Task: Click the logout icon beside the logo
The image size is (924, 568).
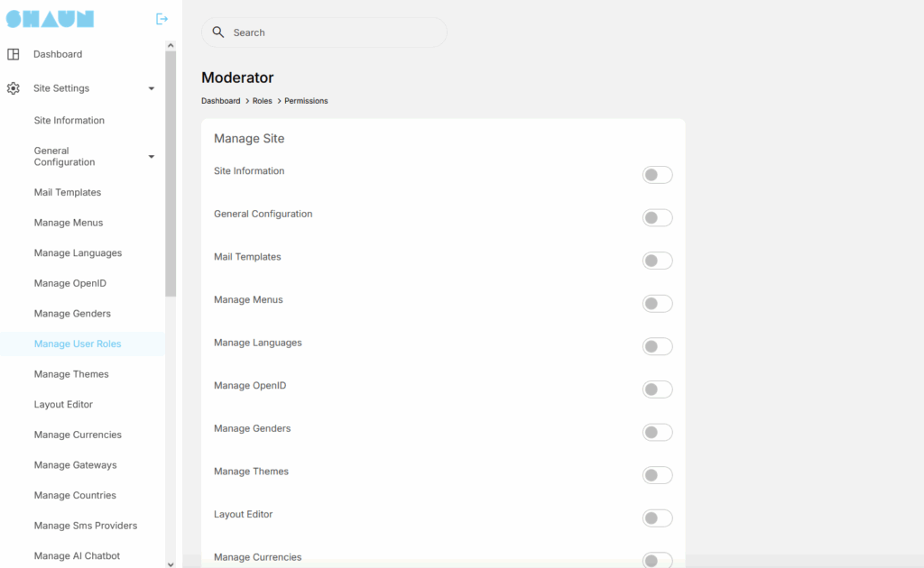Action: coord(162,19)
